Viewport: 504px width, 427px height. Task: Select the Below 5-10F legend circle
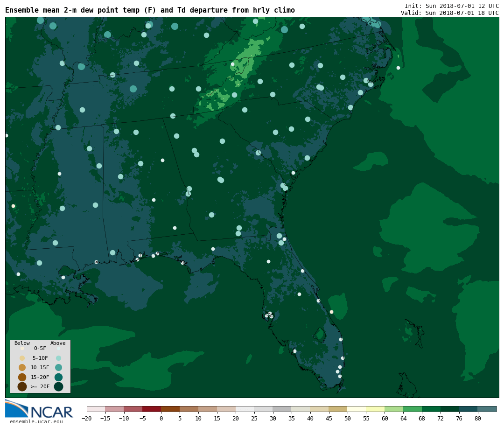(x=22, y=358)
